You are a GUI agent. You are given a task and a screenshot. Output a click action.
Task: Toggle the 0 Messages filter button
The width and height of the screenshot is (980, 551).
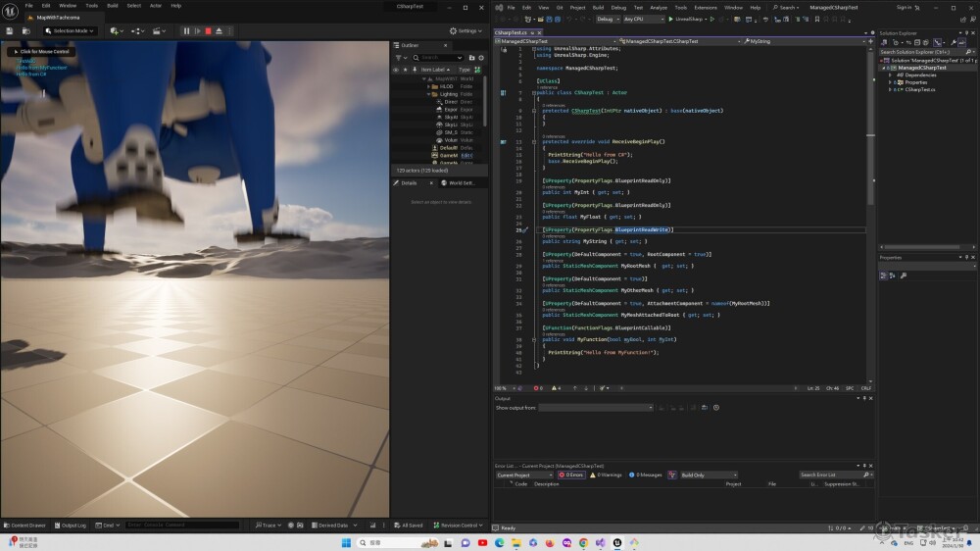[x=647, y=475]
